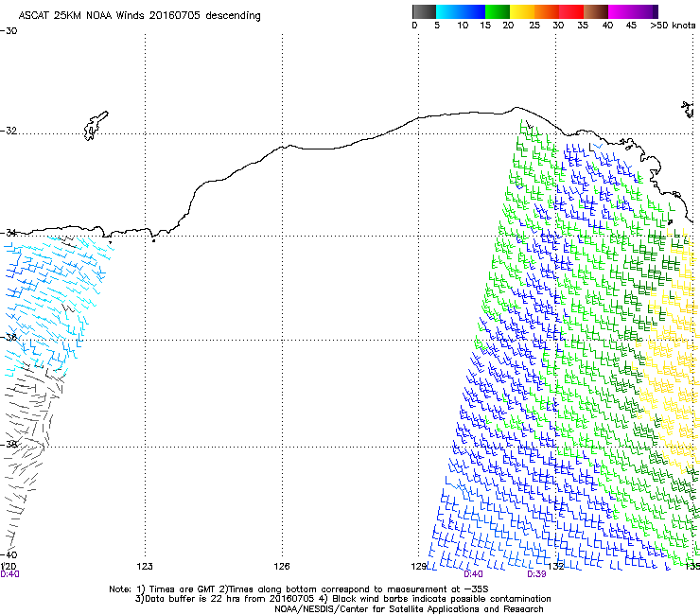Click the legend label "10"
The image size is (700, 615).
(463, 26)
